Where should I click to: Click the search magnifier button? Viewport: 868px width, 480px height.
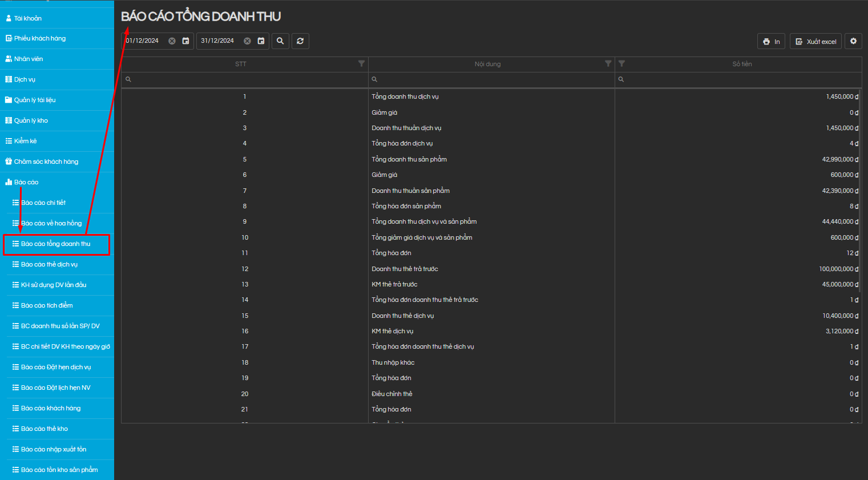pos(280,41)
